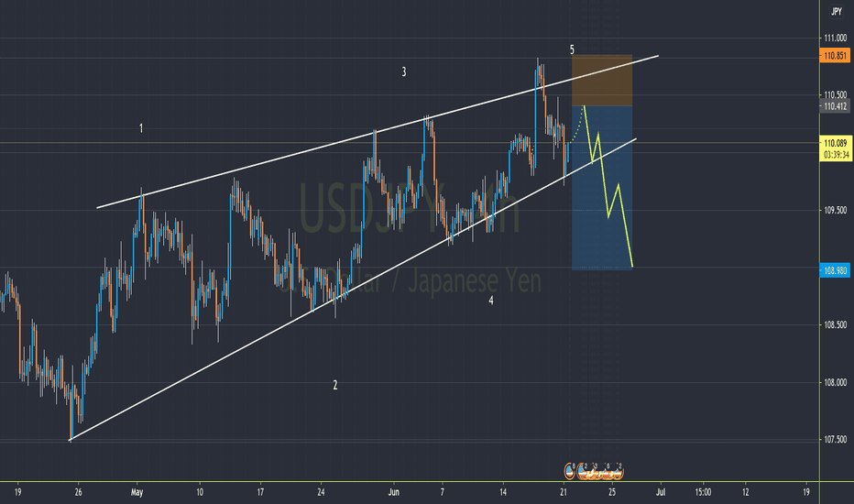Select the Elliott wave label 3
This screenshot has height=504, width=854.
tap(403, 71)
